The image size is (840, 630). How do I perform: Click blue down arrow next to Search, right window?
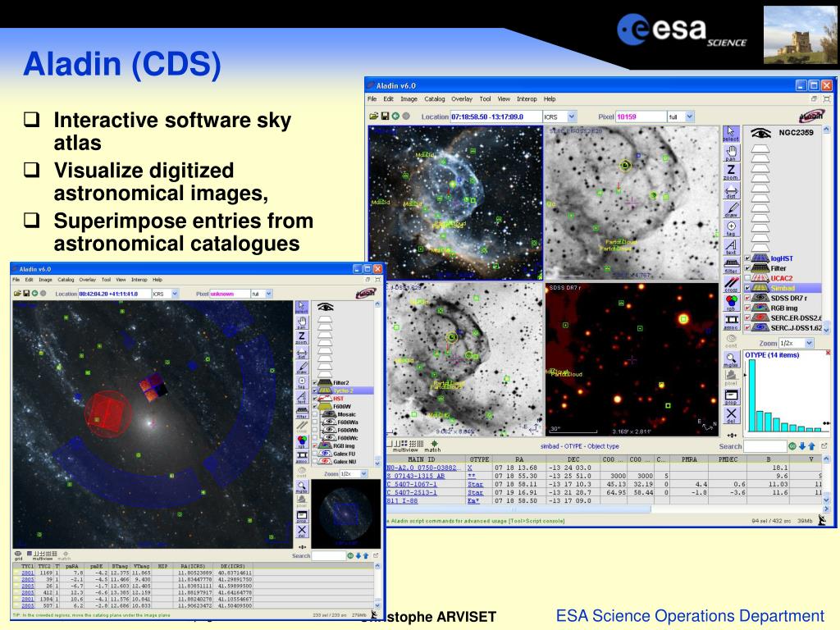pyautogui.click(x=802, y=446)
